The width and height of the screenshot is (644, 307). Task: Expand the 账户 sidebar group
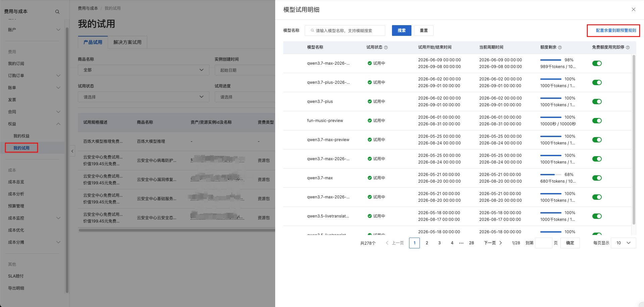[58, 30]
